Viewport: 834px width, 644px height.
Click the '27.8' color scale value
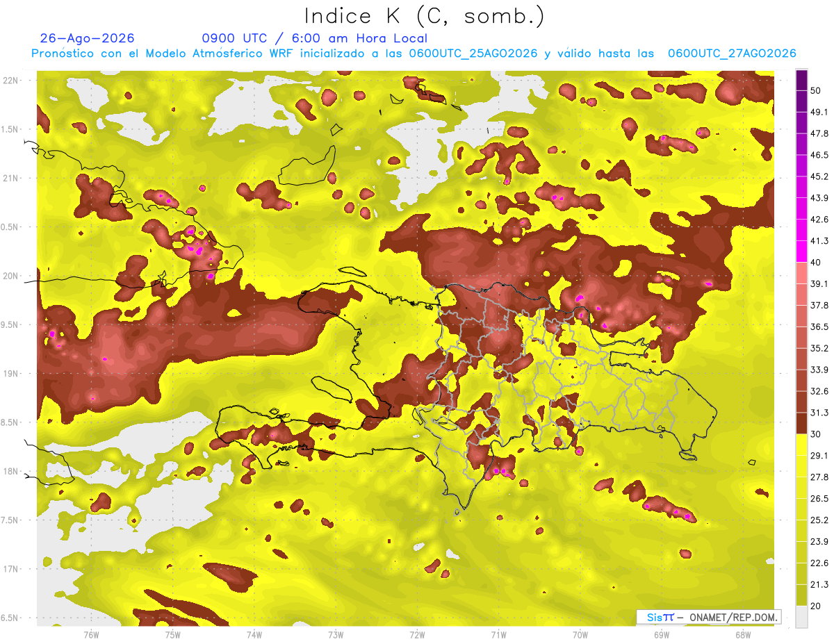(x=819, y=477)
